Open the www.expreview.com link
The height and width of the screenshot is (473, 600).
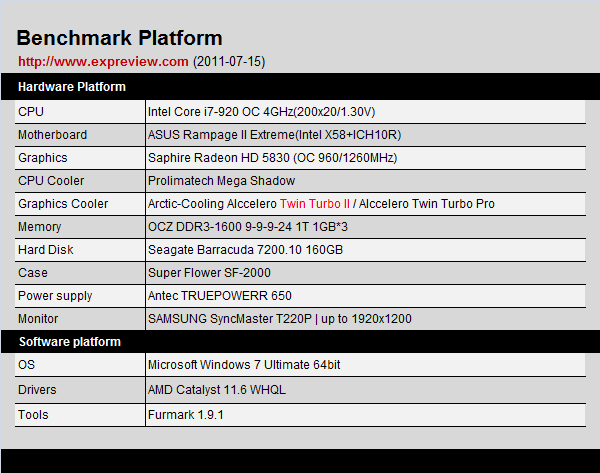103,62
